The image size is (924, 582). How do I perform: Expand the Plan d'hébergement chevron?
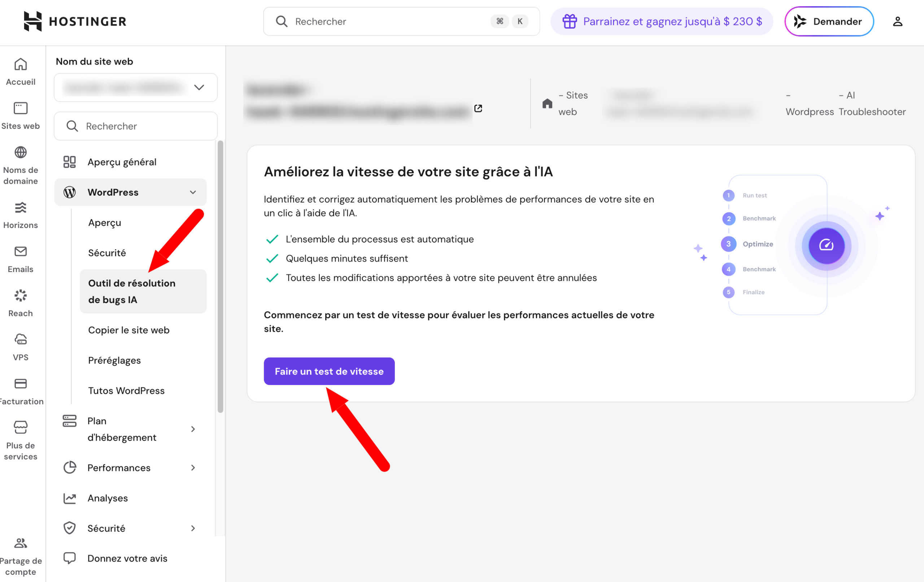[x=193, y=429]
